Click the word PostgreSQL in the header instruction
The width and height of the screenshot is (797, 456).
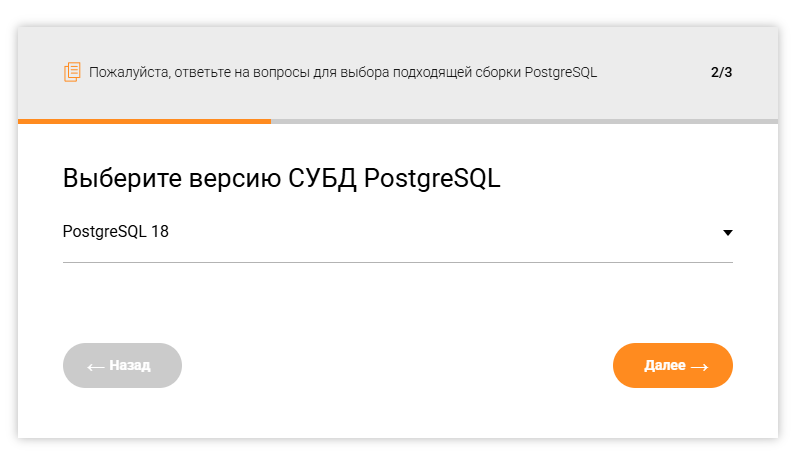point(560,72)
